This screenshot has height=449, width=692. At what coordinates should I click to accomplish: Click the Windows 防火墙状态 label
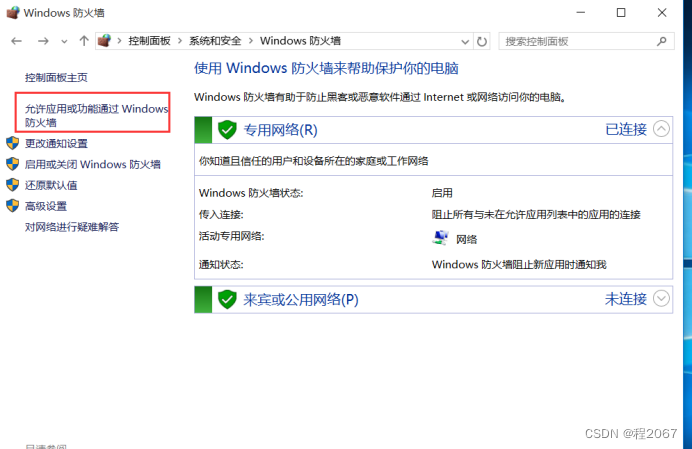251,193
